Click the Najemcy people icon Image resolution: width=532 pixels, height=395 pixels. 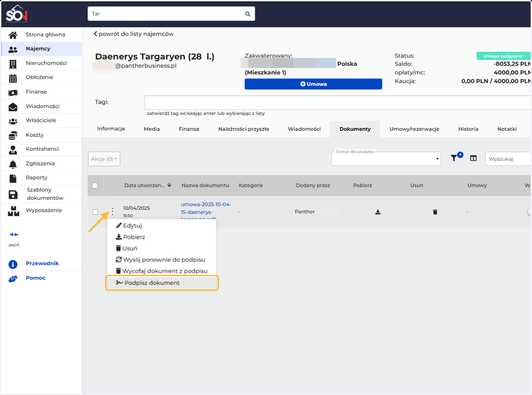point(13,49)
